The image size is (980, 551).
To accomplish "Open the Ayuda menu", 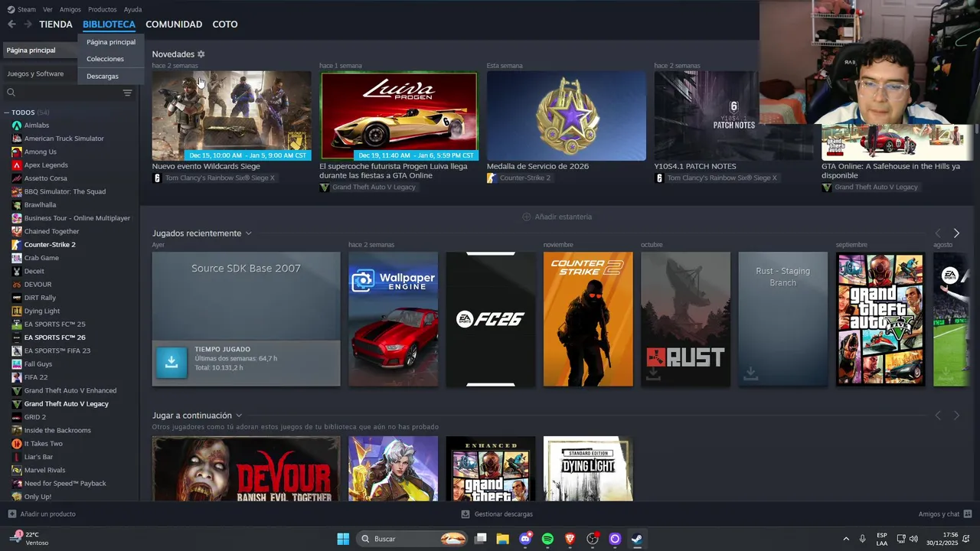I will point(132,9).
